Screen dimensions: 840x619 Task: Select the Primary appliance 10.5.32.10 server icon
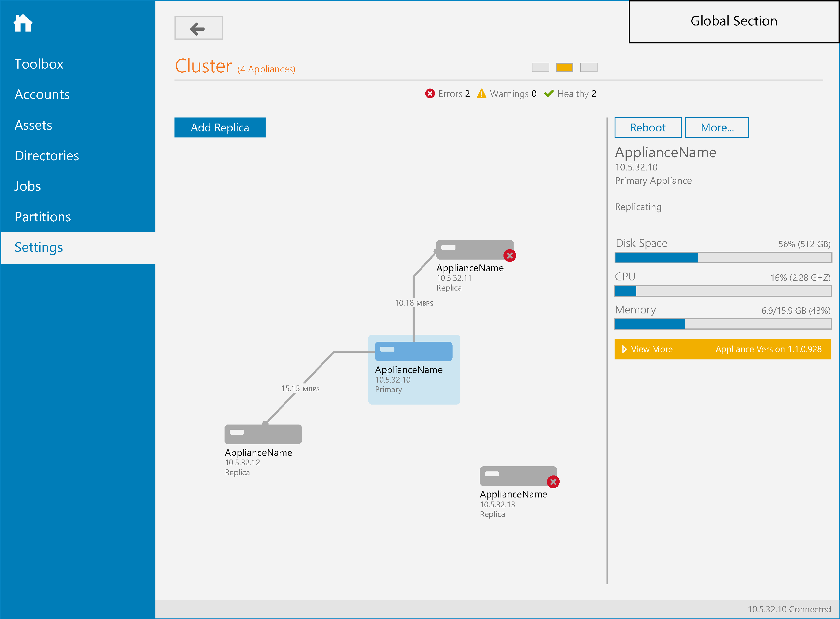(x=413, y=352)
